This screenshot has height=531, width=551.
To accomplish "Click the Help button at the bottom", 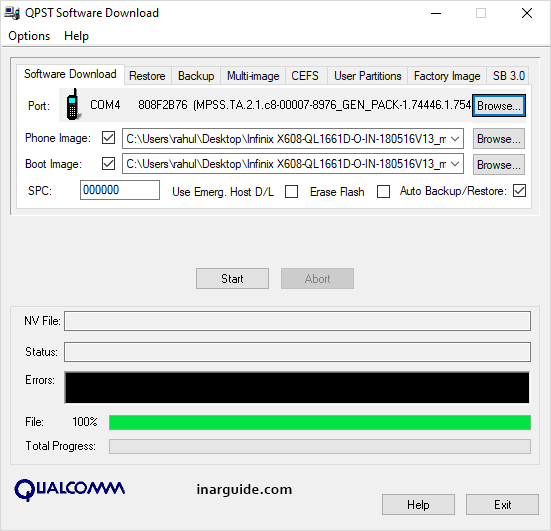I will [x=418, y=505].
